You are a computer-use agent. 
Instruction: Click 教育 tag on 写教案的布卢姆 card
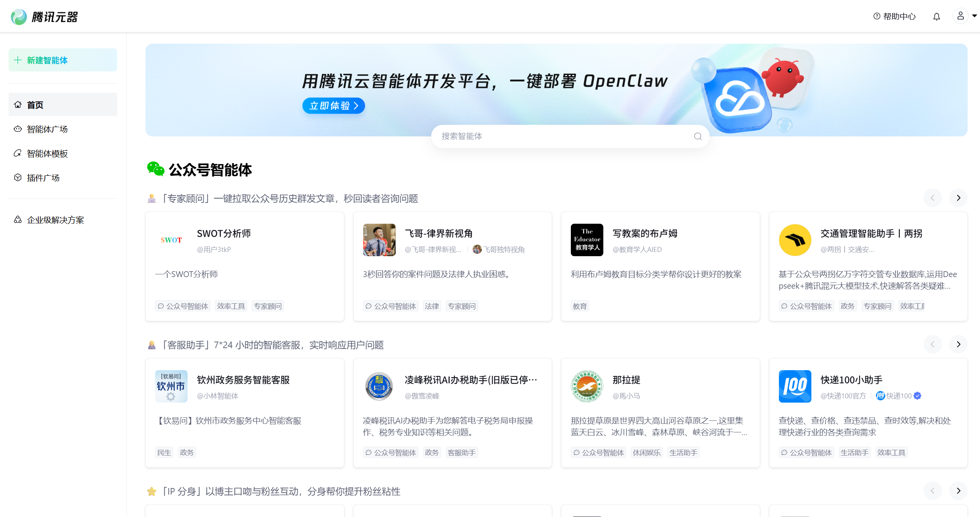pos(580,306)
